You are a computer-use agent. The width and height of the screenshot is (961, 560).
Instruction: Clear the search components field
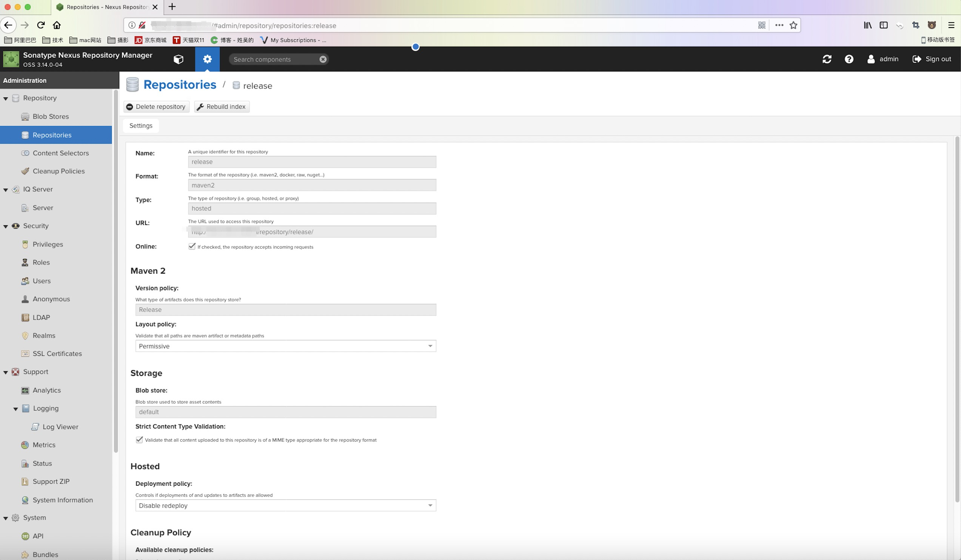click(323, 59)
